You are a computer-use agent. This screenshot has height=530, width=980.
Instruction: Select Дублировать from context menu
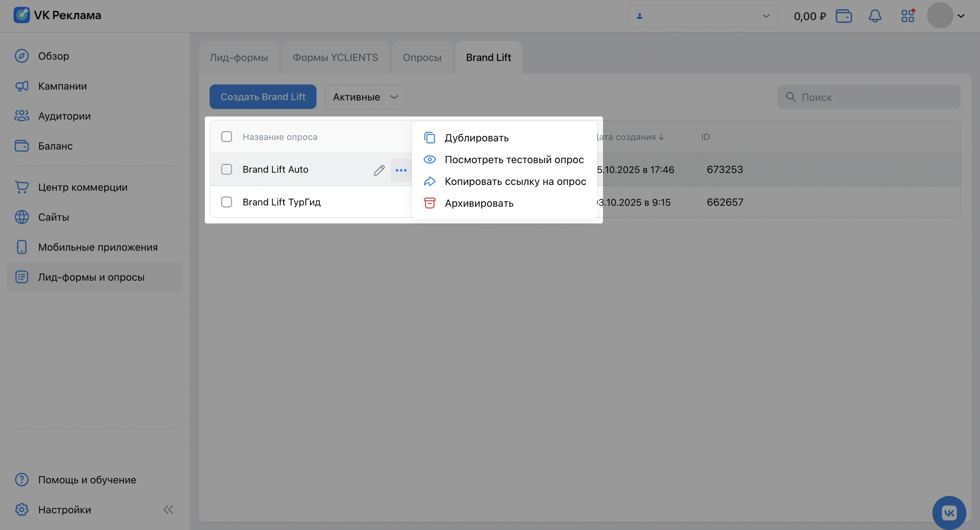pos(476,138)
